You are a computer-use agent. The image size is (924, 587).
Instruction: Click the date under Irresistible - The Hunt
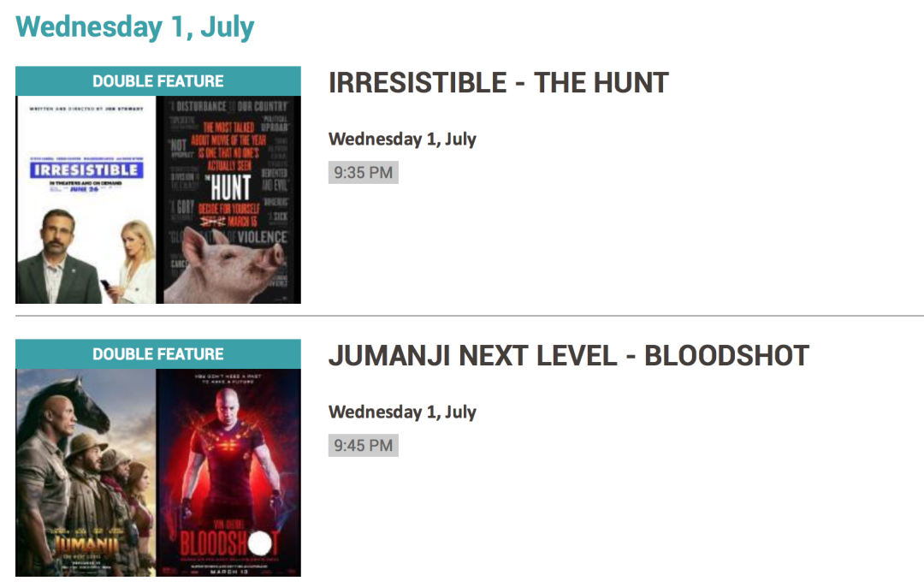[402, 139]
